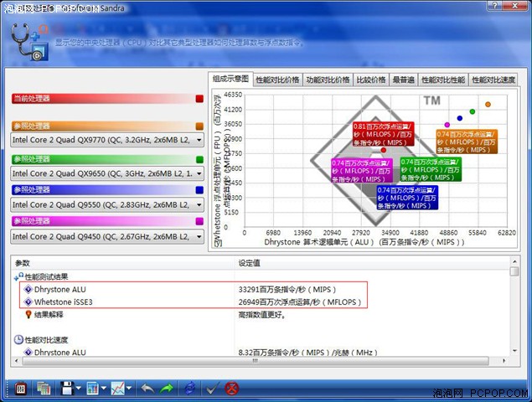Click the copy results icon in bottom toolbar
Screen dimensions: 532x402
coord(44,389)
